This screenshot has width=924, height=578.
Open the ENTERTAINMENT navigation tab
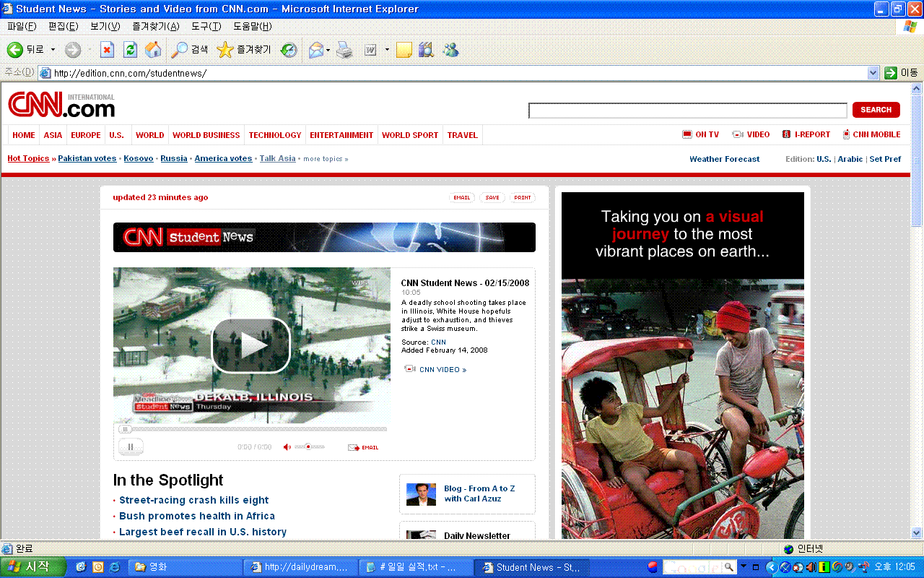click(341, 135)
